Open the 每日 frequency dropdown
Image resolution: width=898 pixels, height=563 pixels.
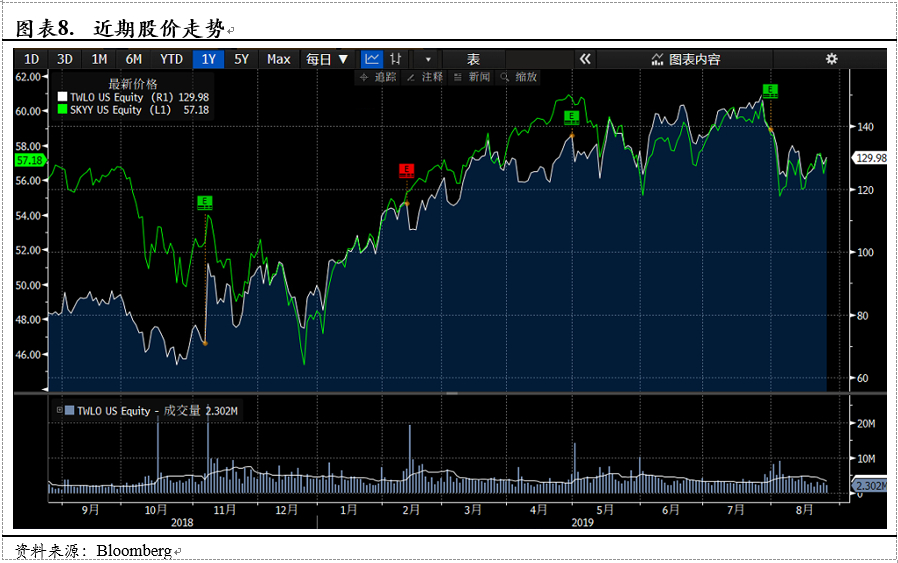coord(326,60)
